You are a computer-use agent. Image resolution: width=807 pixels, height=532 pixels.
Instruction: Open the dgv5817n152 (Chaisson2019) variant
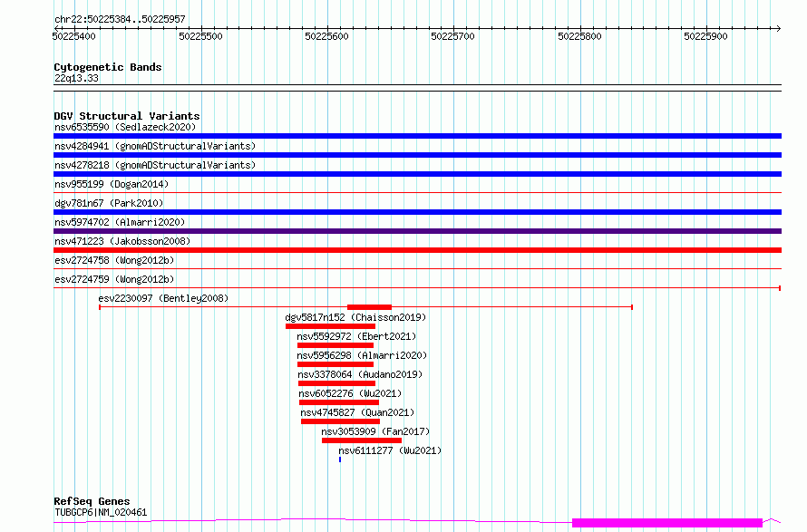355,317
